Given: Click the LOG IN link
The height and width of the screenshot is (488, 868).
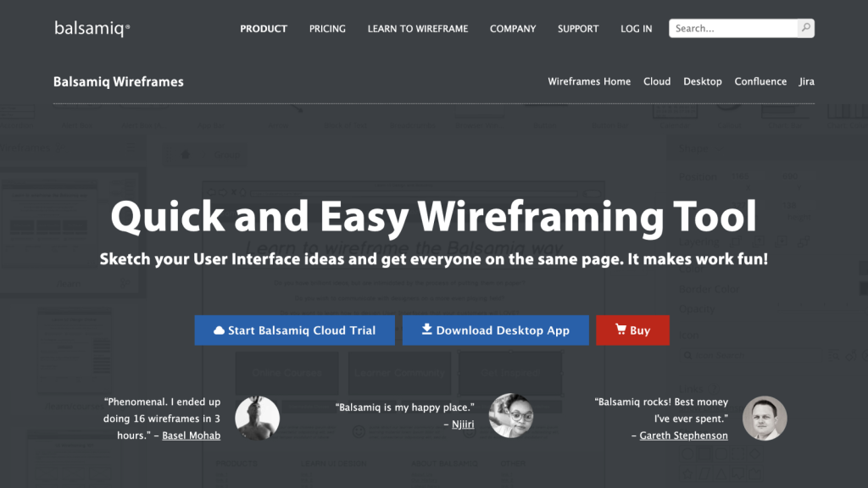Looking at the screenshot, I should [x=636, y=28].
